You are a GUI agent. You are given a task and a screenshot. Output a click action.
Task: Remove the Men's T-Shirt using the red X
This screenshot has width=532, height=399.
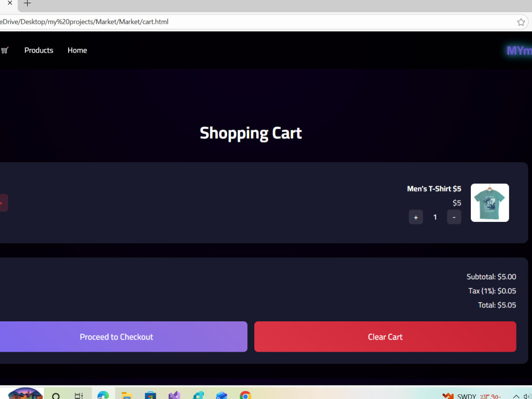click(2, 203)
